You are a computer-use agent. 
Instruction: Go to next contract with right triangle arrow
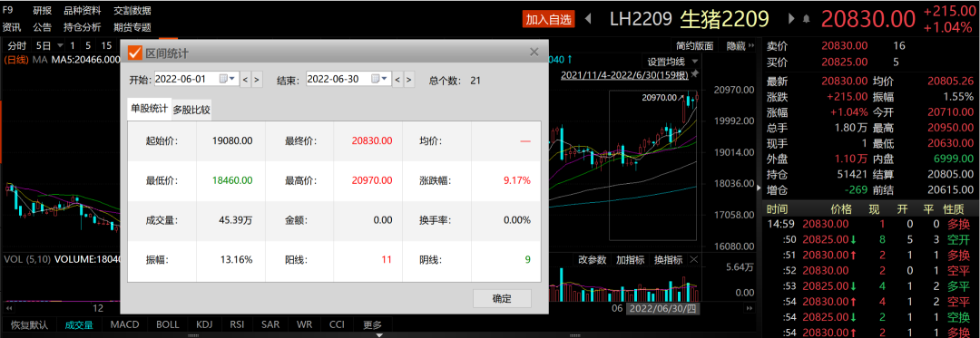[792, 19]
